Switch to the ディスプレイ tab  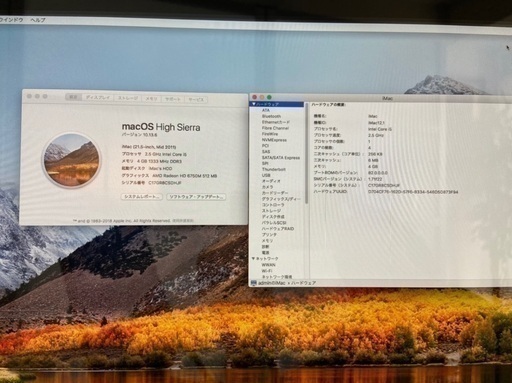(98, 98)
